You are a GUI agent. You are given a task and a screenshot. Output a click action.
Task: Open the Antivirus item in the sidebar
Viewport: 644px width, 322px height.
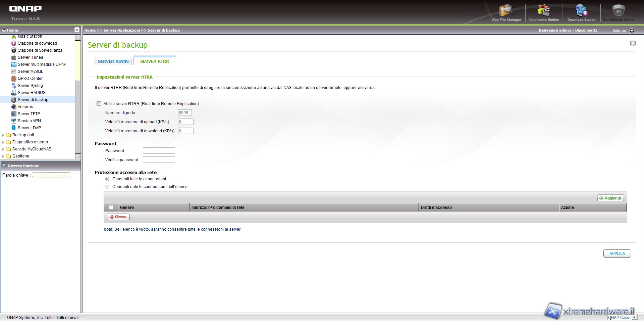[x=25, y=107]
